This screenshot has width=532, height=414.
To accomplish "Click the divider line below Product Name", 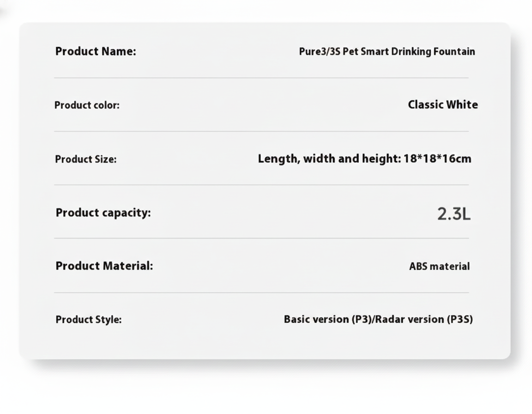I will (x=261, y=78).
